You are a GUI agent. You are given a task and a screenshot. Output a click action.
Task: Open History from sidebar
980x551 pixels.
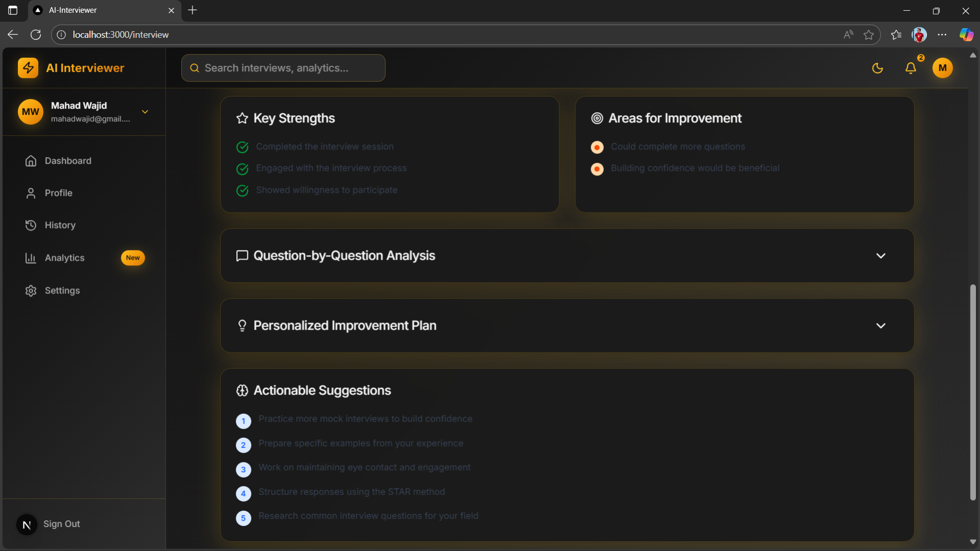click(60, 225)
